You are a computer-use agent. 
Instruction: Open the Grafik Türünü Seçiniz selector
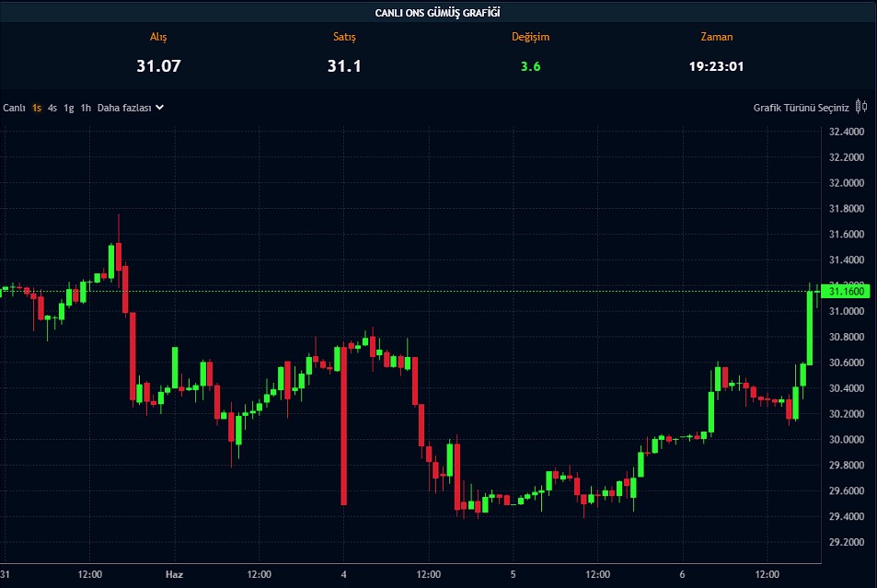coord(801,108)
